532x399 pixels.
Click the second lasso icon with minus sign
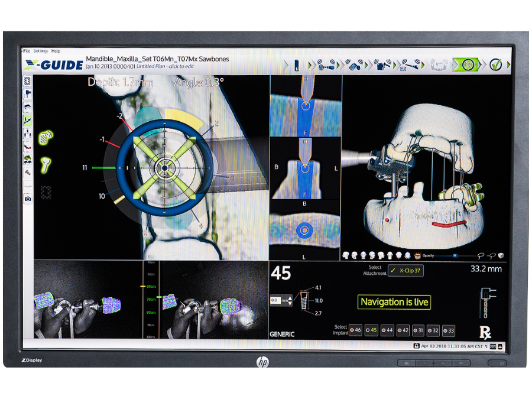point(491,255)
